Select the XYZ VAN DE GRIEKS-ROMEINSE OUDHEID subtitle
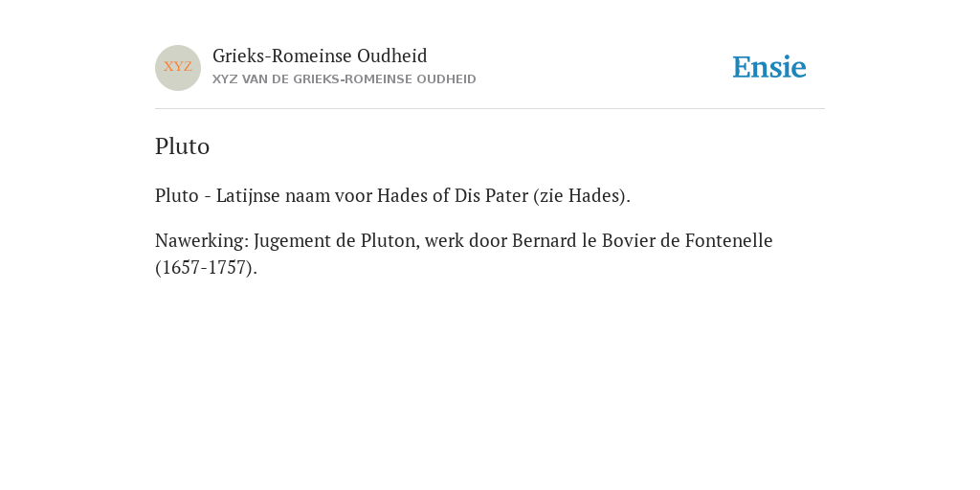The image size is (980, 490). (345, 79)
